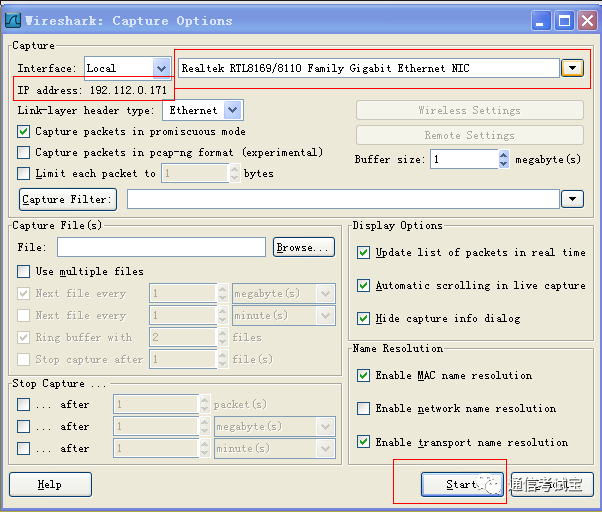
Task: Expand the Realtek network adapter list arrow
Action: (572, 68)
